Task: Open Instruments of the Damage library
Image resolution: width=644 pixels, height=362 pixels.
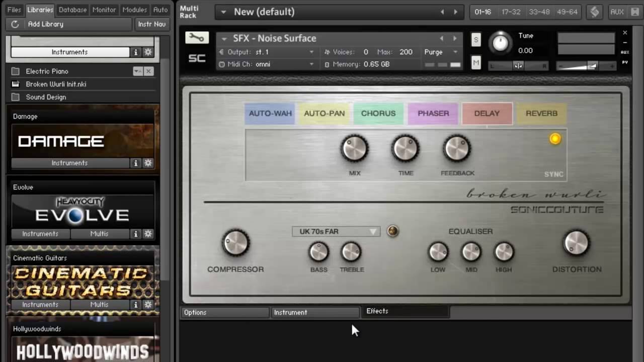Action: [70, 163]
